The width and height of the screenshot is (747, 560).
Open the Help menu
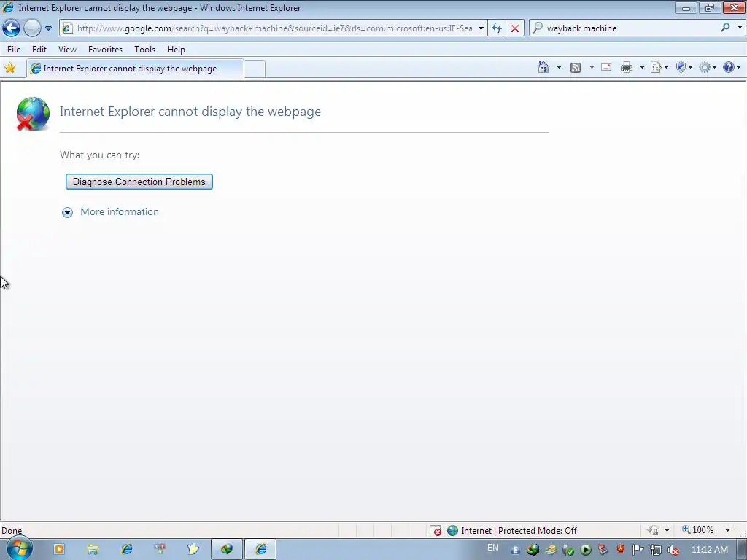176,50
